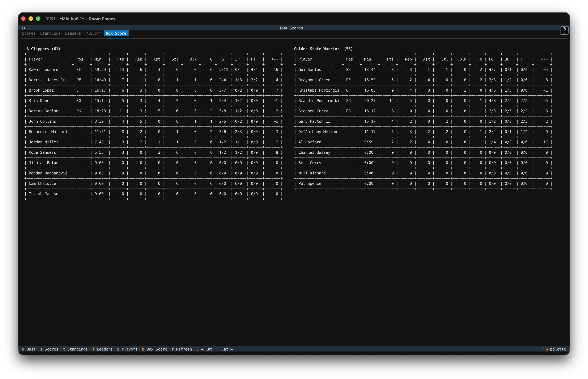Click Quit in the footer bar

point(28,349)
